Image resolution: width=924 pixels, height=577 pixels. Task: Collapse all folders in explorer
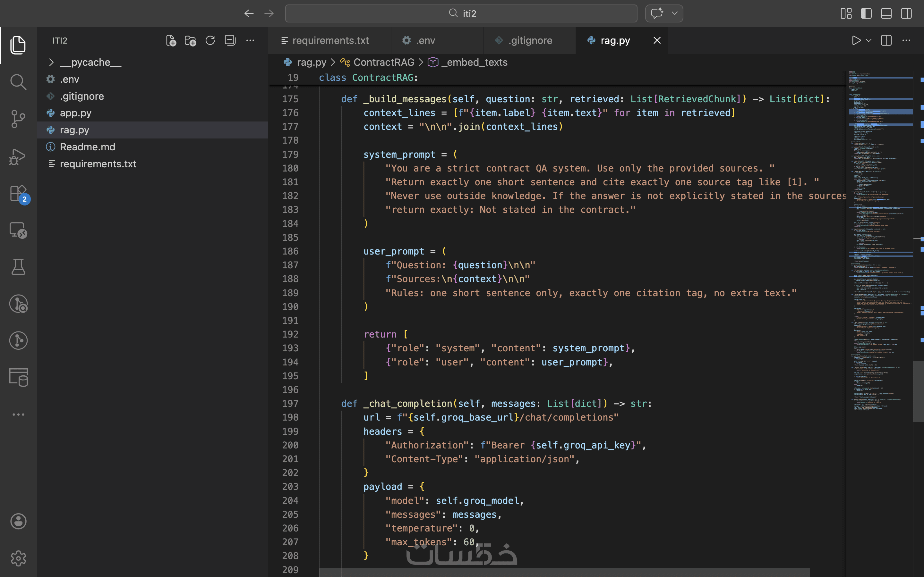click(x=230, y=40)
